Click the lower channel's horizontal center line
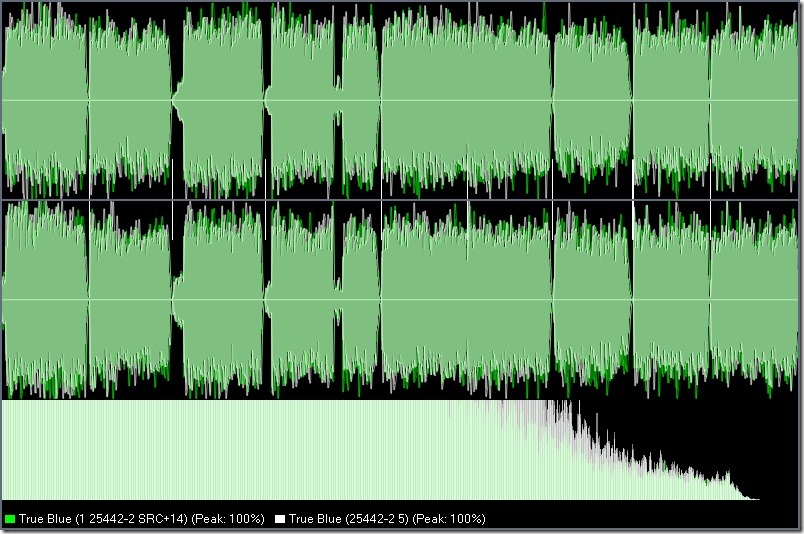This screenshot has height=534, width=804. (x=400, y=300)
